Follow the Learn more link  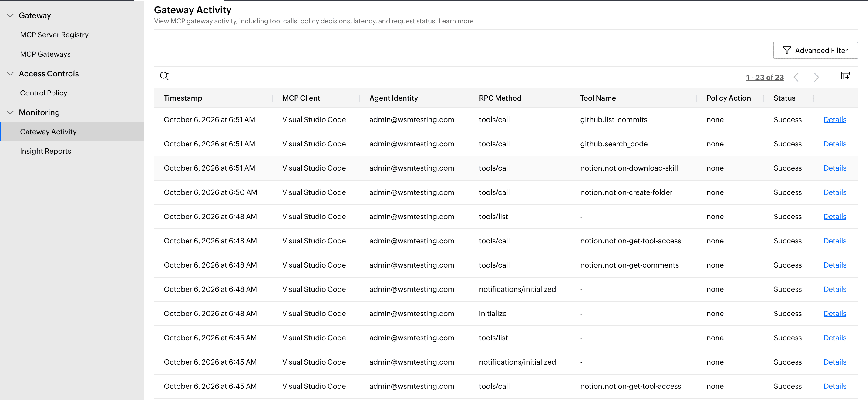tap(456, 21)
